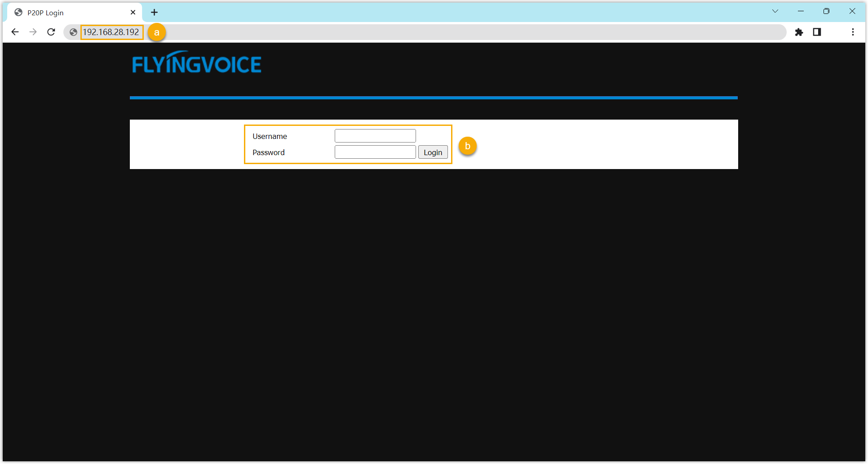
Task: Reload the current page
Action: pos(51,32)
